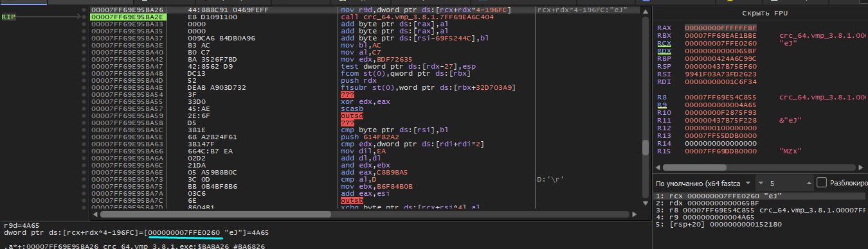Select the RBX register value 00007FF69EAE1BBE
Viewport: 868px width, 249px height.
point(720,36)
